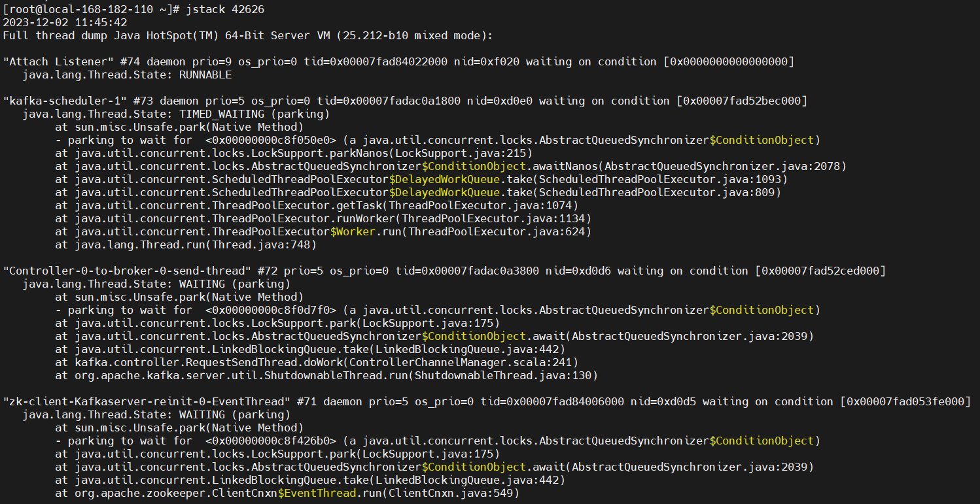
Task: Click 'ShutdownableThread.run(ShutdownableThread.java:130)' frame
Action: coord(326,375)
